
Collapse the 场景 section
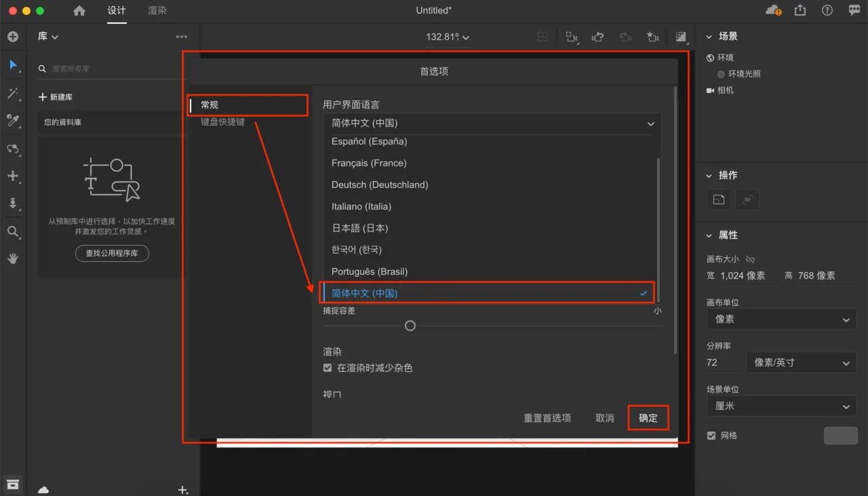coord(709,37)
